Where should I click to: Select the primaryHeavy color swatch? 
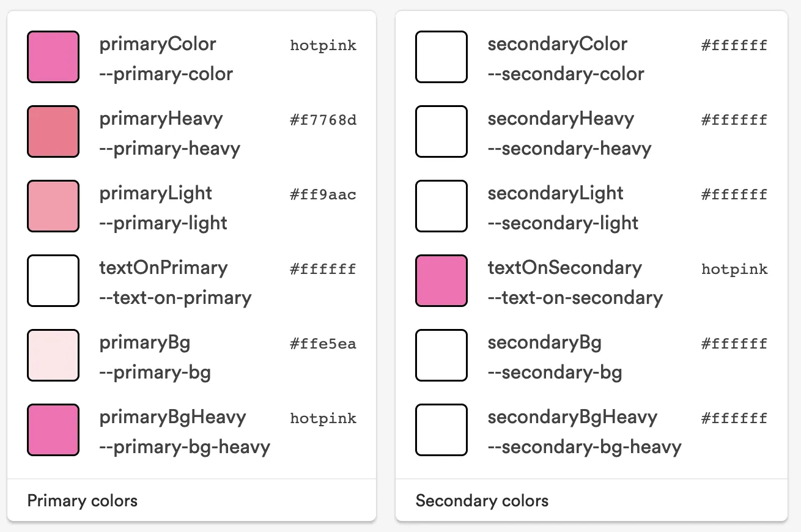[x=53, y=131]
